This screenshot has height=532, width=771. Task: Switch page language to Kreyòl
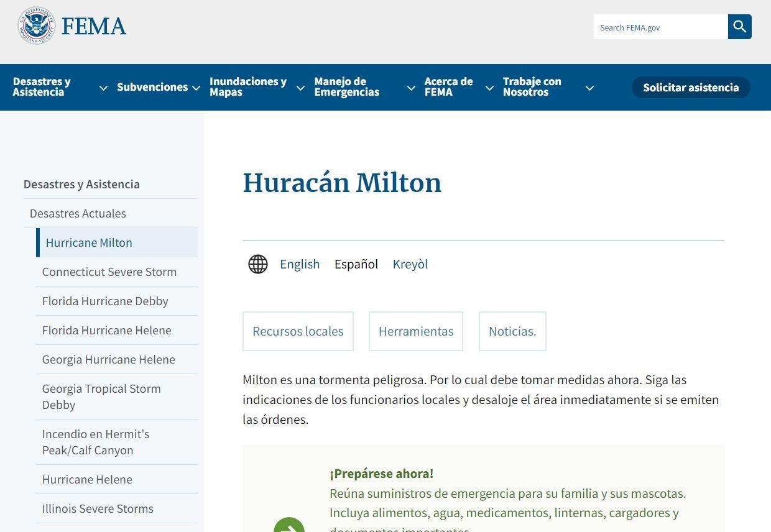(410, 264)
